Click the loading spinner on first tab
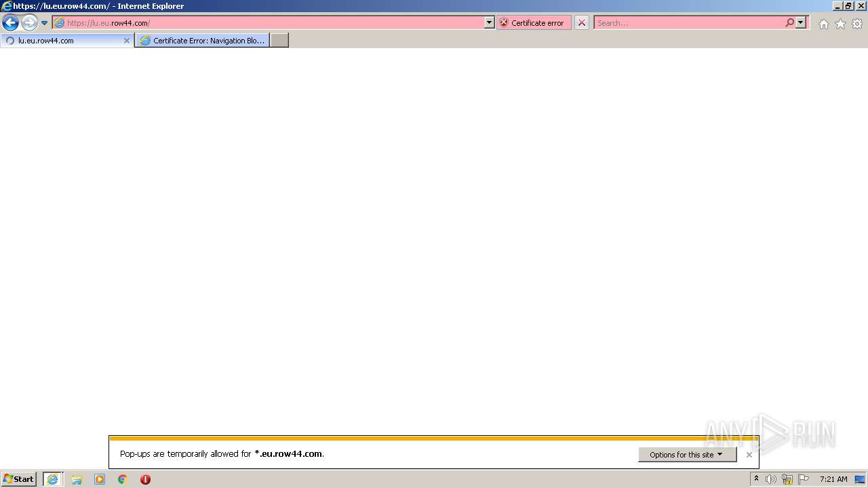 pyautogui.click(x=10, y=41)
